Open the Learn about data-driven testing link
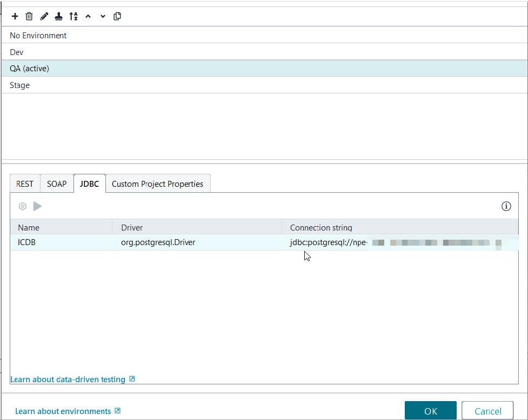Viewport: 528px width, 420px height. click(x=68, y=380)
